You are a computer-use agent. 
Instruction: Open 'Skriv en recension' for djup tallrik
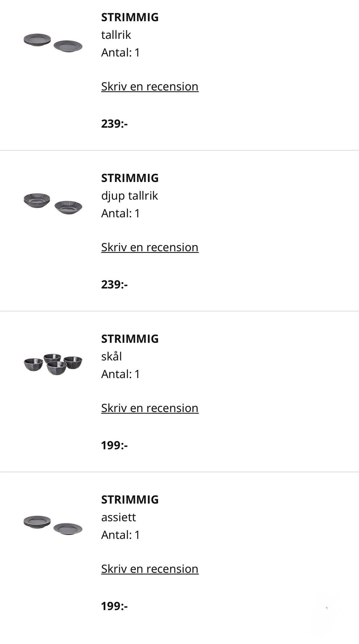[x=150, y=247]
